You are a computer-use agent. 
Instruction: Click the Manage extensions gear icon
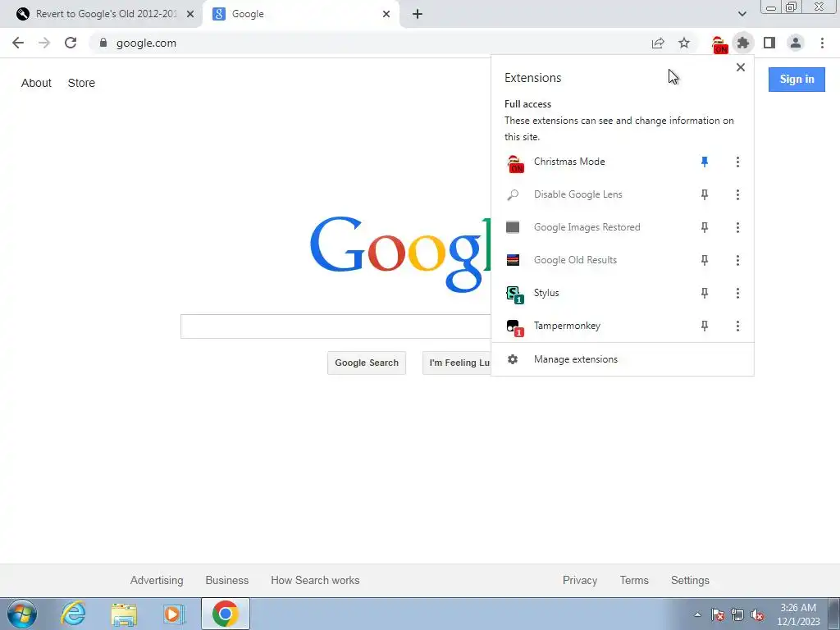513,359
